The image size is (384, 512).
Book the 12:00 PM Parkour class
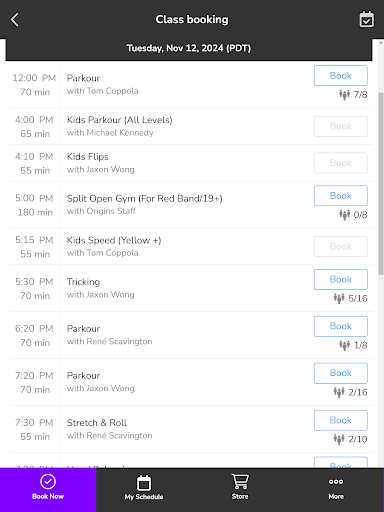(x=341, y=76)
